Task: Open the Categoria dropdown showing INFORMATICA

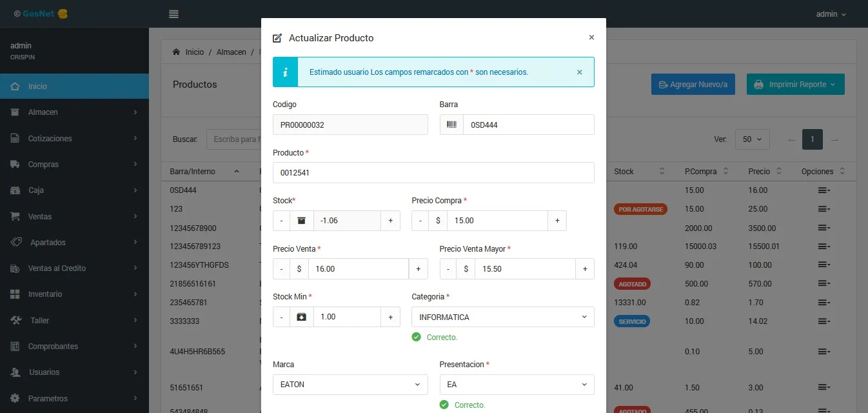Action: [x=502, y=317]
